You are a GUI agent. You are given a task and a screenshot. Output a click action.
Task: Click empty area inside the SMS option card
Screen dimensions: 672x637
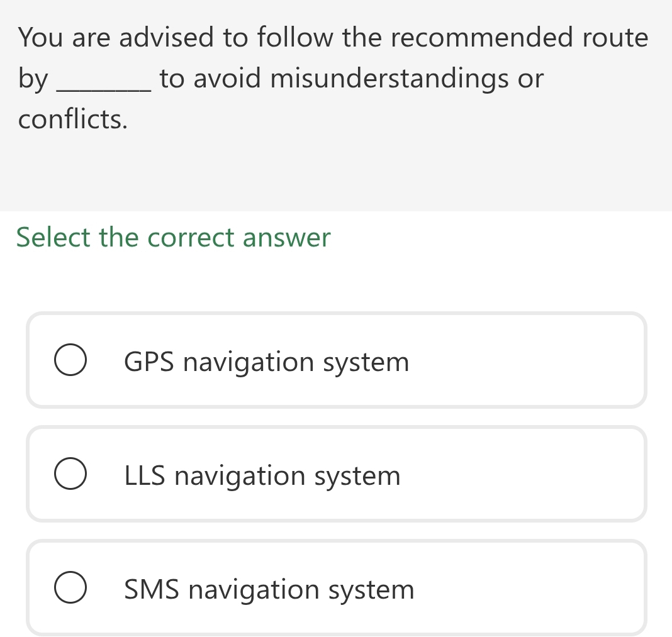(x=527, y=588)
